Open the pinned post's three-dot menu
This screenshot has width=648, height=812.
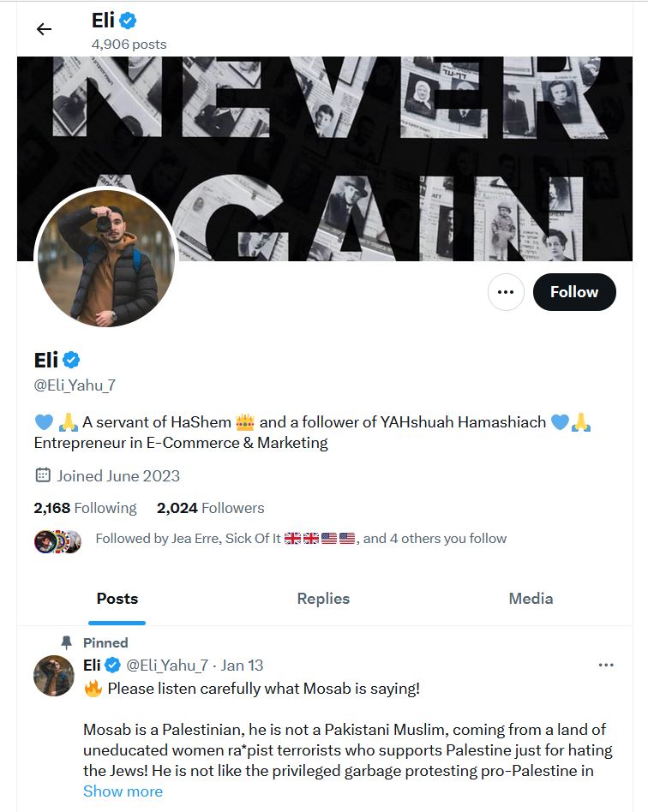(605, 665)
